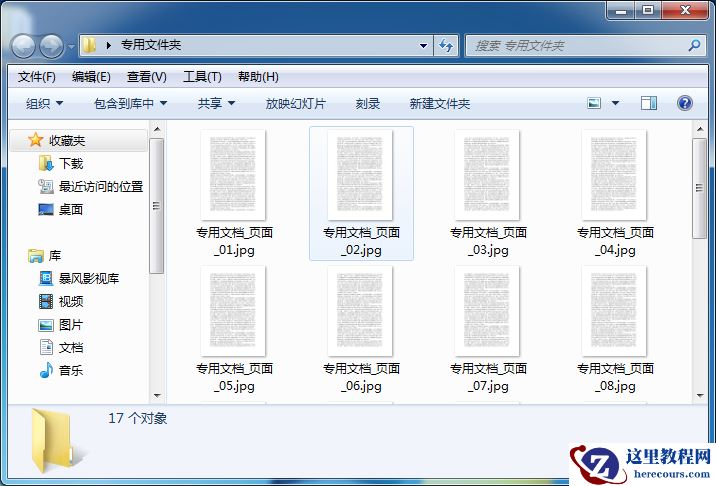Select thumbnail 专用文档_页面_07.jpg
This screenshot has height=486, width=716.
click(488, 330)
